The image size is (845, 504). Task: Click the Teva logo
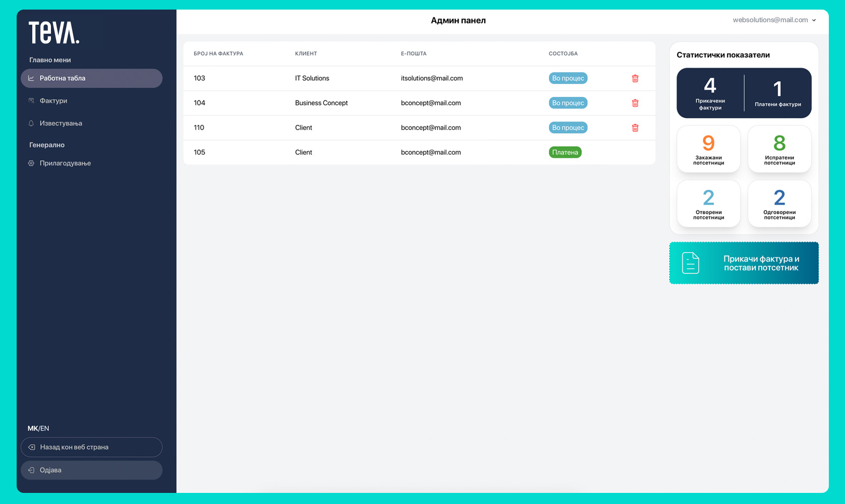pyautogui.click(x=54, y=33)
